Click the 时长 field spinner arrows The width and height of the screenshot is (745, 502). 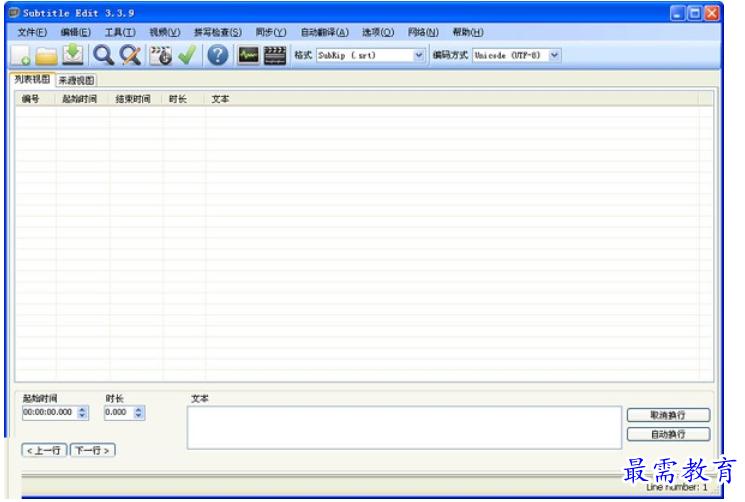(139, 413)
